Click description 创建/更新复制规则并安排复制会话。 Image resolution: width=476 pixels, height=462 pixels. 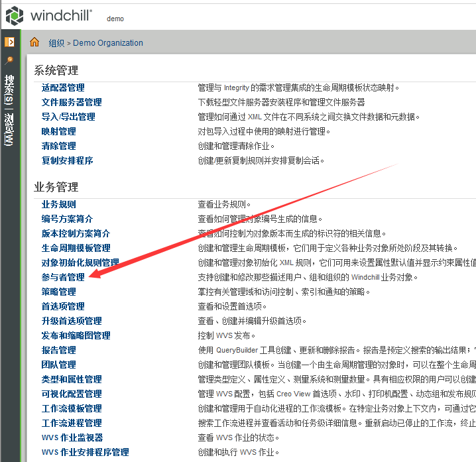pyautogui.click(x=261, y=160)
